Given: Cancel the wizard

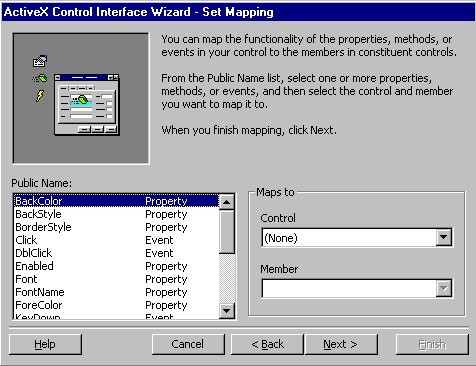Looking at the screenshot, I should point(188,344).
